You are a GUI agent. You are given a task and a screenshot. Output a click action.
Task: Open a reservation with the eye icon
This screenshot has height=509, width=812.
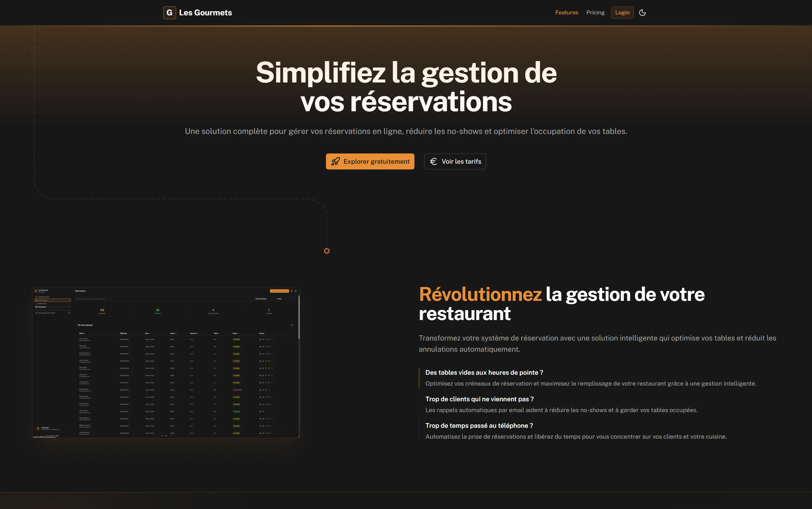click(260, 340)
